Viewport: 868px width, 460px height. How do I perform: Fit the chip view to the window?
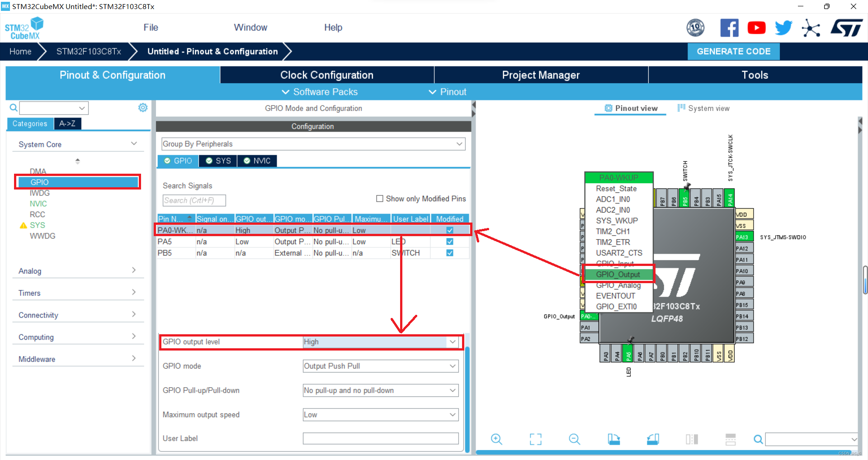click(535, 439)
